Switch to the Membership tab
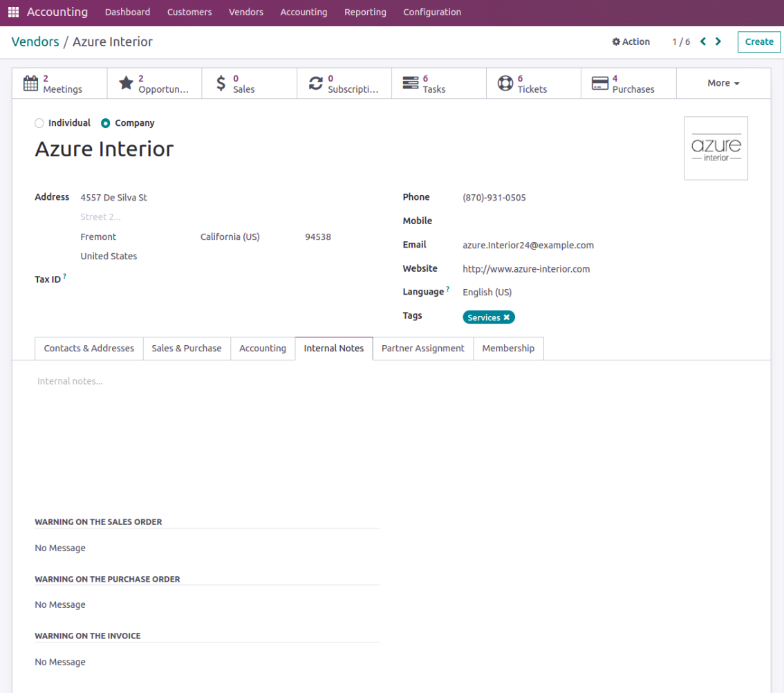The image size is (784, 693). [x=508, y=349]
